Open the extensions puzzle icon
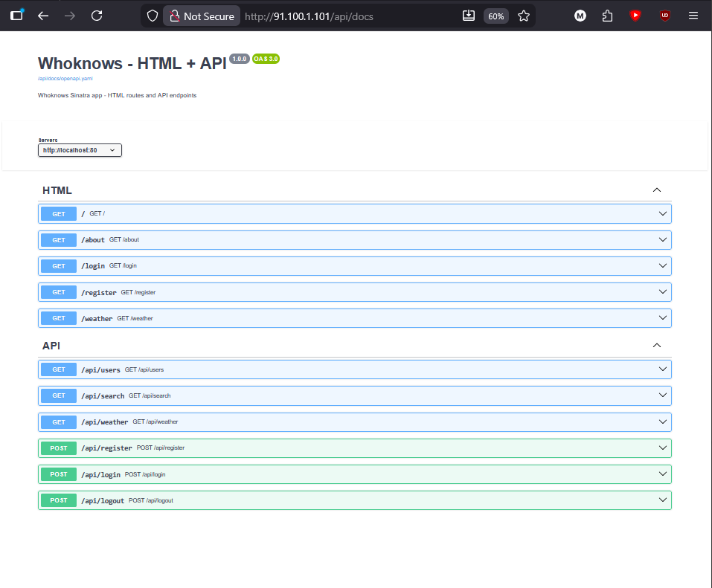This screenshot has height=588, width=712. [x=607, y=16]
